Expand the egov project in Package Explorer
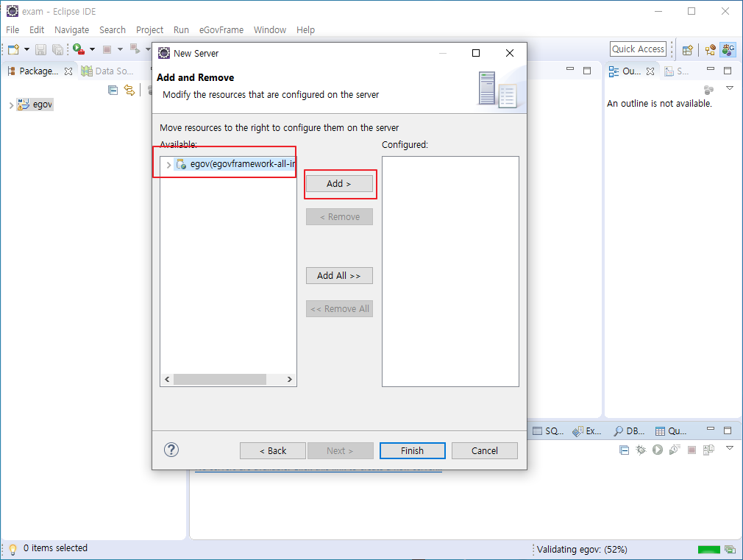Viewport: 743px width, 560px height. click(11, 104)
